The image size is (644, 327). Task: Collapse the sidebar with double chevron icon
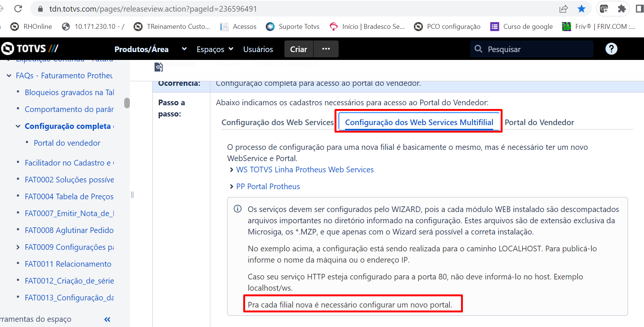click(107, 320)
